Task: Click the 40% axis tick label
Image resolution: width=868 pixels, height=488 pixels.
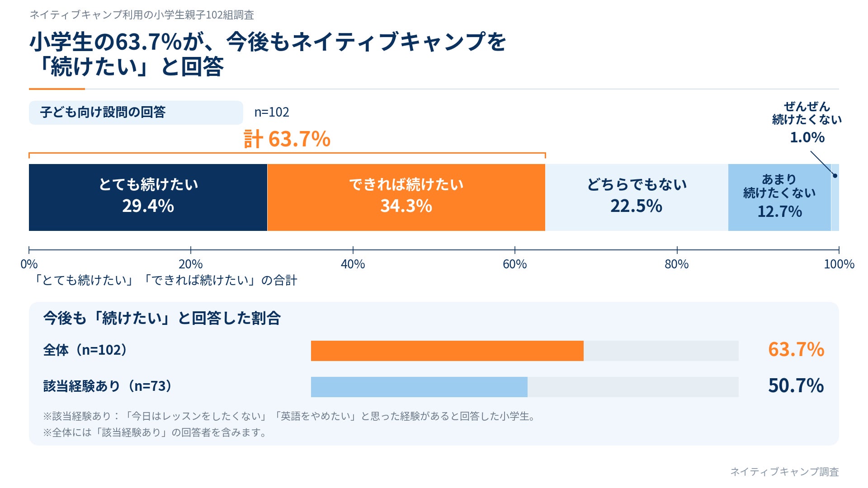Action: click(x=353, y=264)
